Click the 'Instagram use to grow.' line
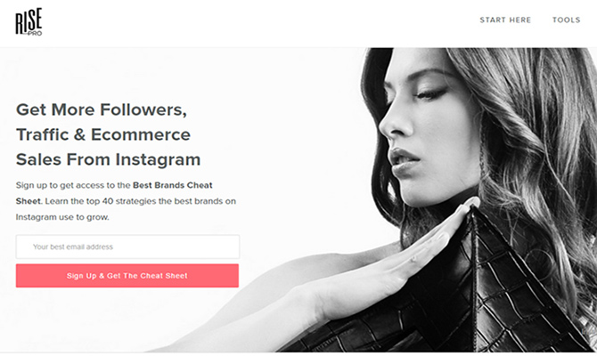The image size is (597, 364). [62, 217]
